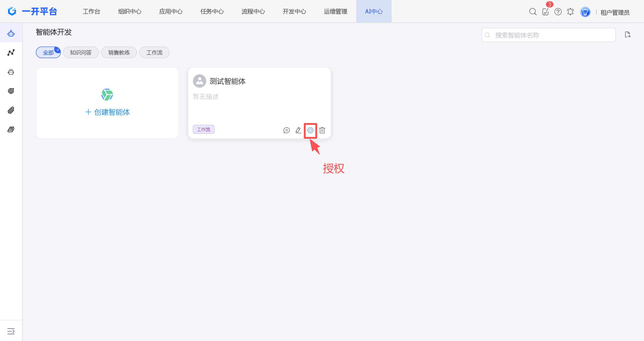Open the globe icon in left sidebar
The image size is (644, 341).
11,91
